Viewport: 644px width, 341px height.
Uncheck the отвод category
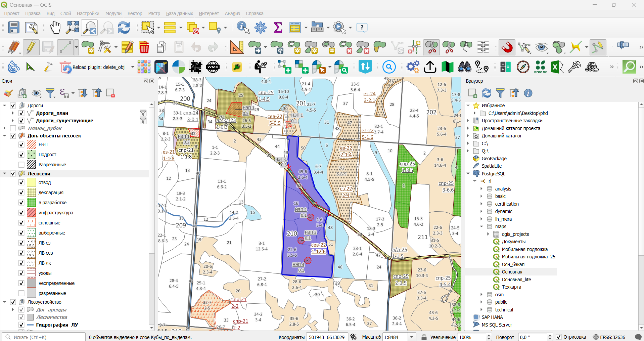pyautogui.click(x=21, y=182)
